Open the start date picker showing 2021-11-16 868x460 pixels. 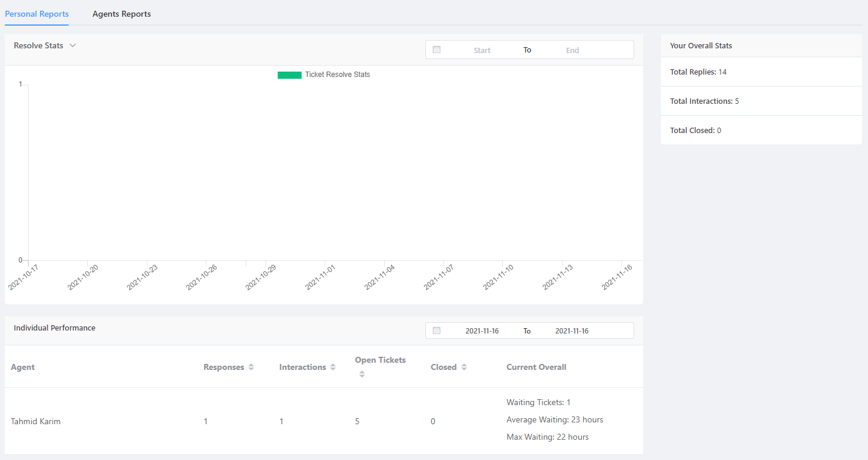click(482, 330)
